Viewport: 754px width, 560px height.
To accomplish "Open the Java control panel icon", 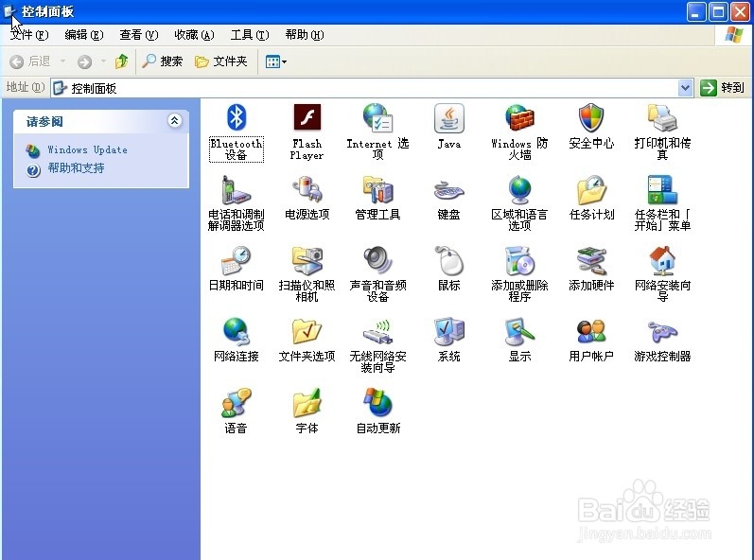I will tap(448, 117).
